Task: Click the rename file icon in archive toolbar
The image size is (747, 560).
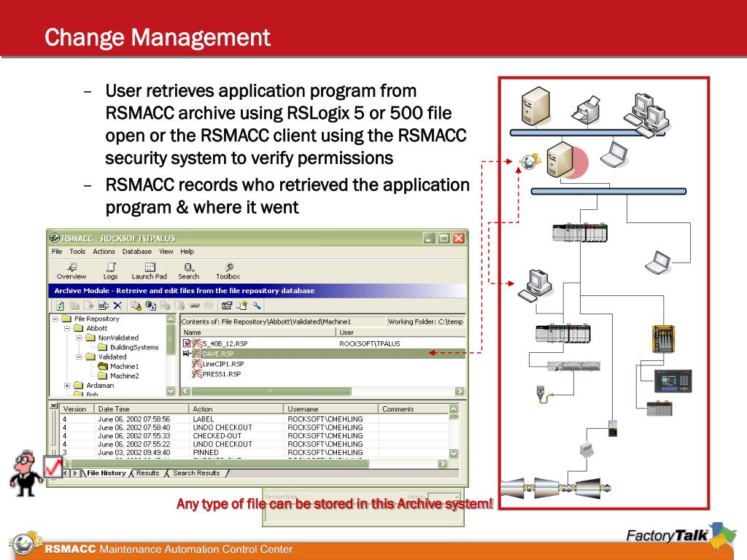Action: point(104,306)
